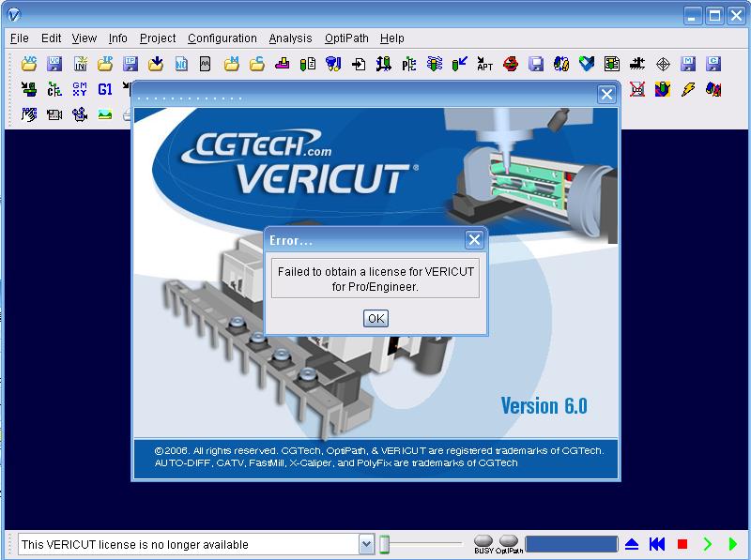Image resolution: width=751 pixels, height=560 pixels.
Task: Open the Info menu
Action: [x=118, y=38]
